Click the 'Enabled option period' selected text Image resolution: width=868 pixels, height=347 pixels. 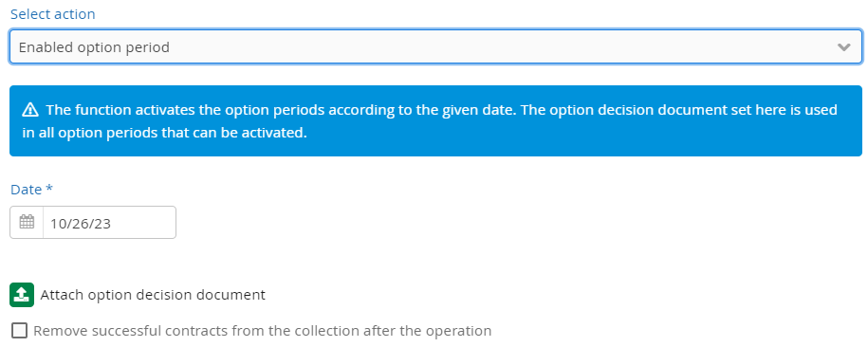[x=94, y=47]
